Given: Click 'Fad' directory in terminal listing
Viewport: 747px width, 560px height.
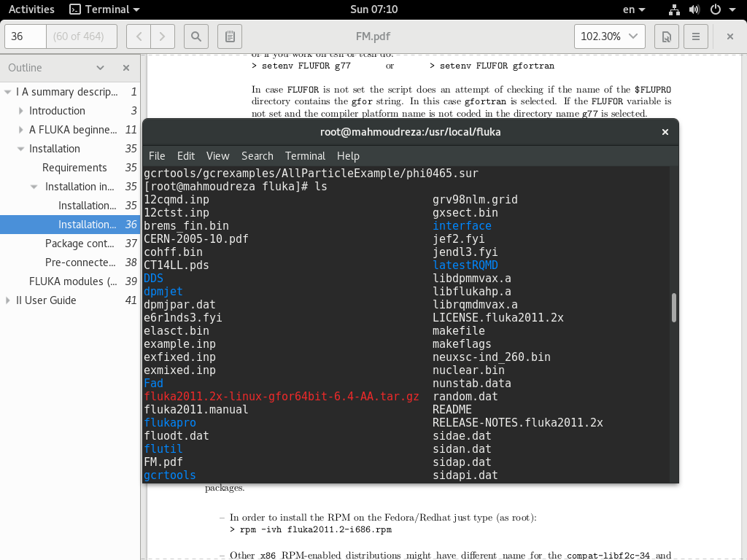Looking at the screenshot, I should 153,384.
